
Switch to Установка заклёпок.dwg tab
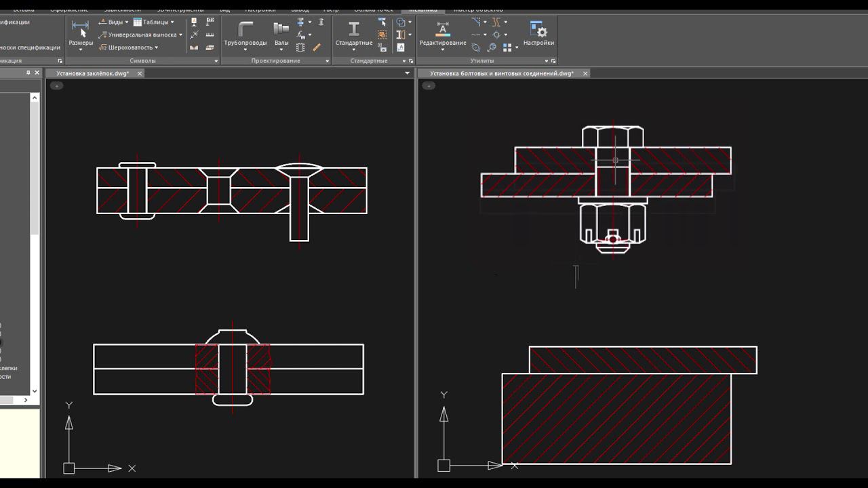[x=93, y=73]
